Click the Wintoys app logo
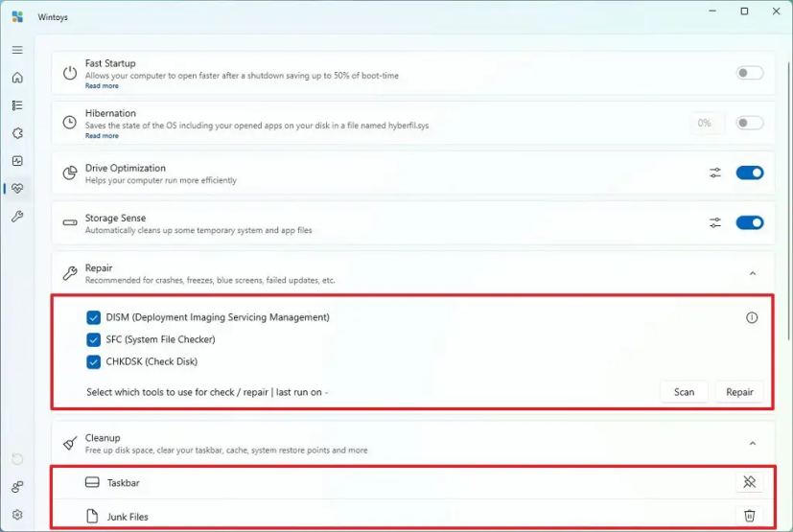 click(x=17, y=16)
